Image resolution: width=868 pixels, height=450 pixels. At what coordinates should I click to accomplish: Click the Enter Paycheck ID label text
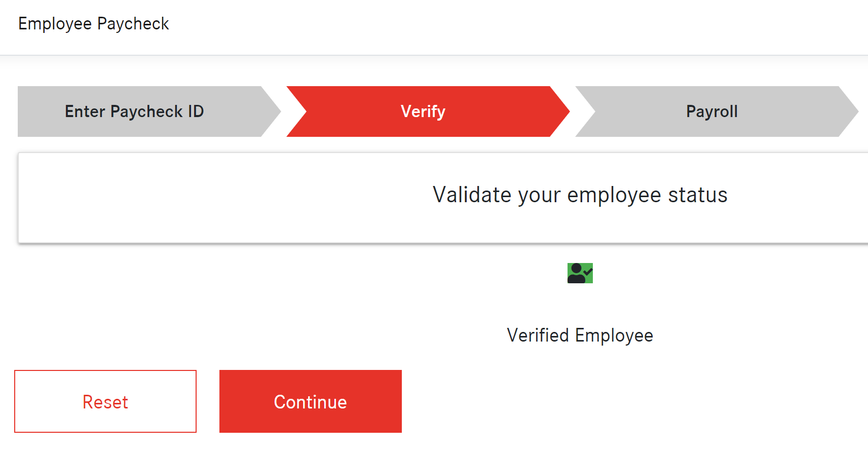coord(134,111)
